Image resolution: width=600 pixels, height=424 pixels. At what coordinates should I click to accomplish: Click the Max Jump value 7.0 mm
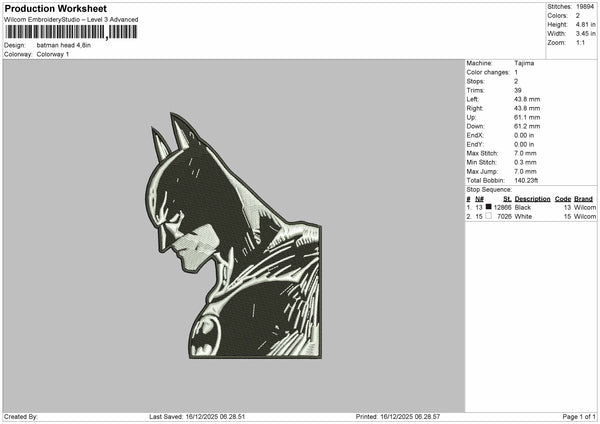(525, 171)
